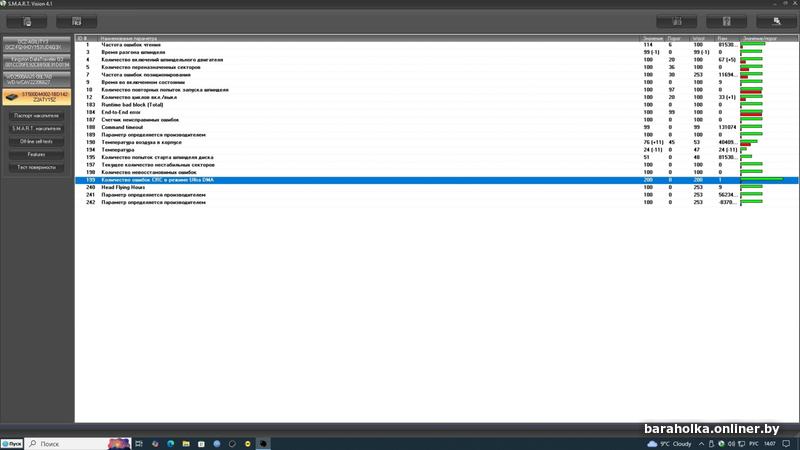The height and width of the screenshot is (450, 800).
Task: Sort by the Worst column header
Action: tap(703, 38)
